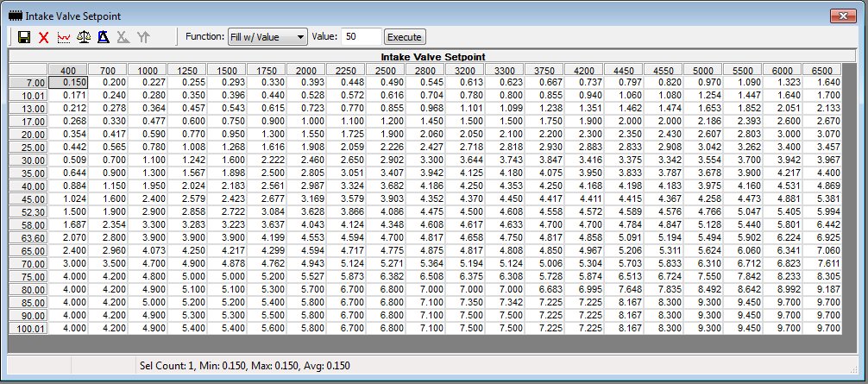Close the Intake Valve Setpoint window
Screen dimensions: 868x384
pos(843,16)
